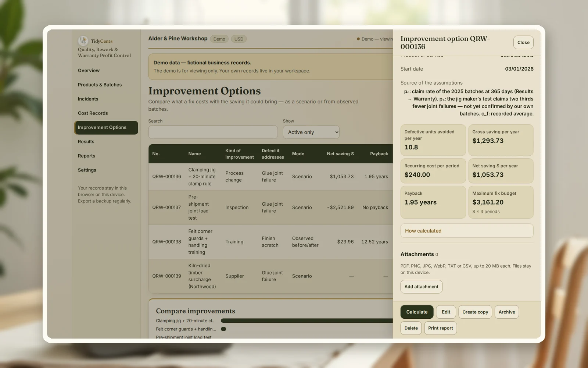Click the USD currency badge

[x=239, y=39]
